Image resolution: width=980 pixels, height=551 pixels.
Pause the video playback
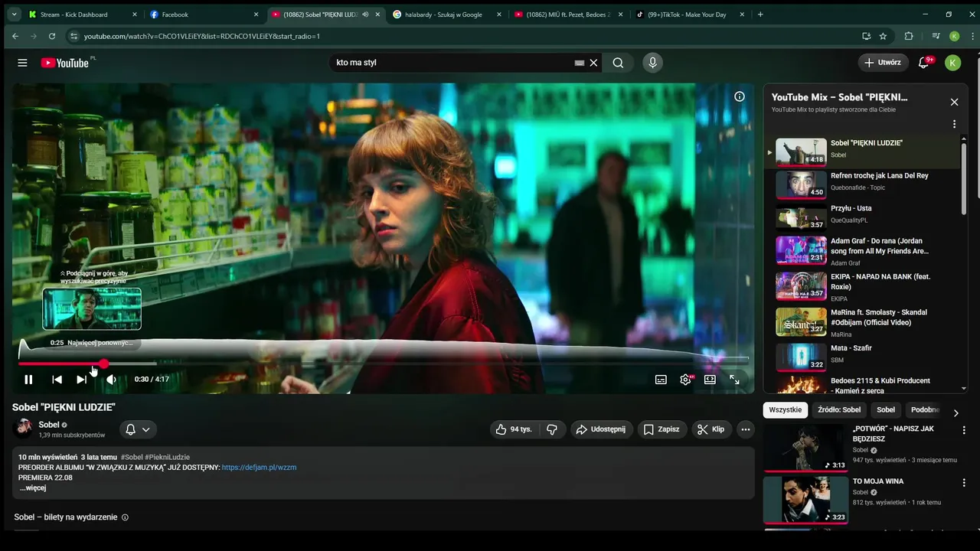pos(28,380)
